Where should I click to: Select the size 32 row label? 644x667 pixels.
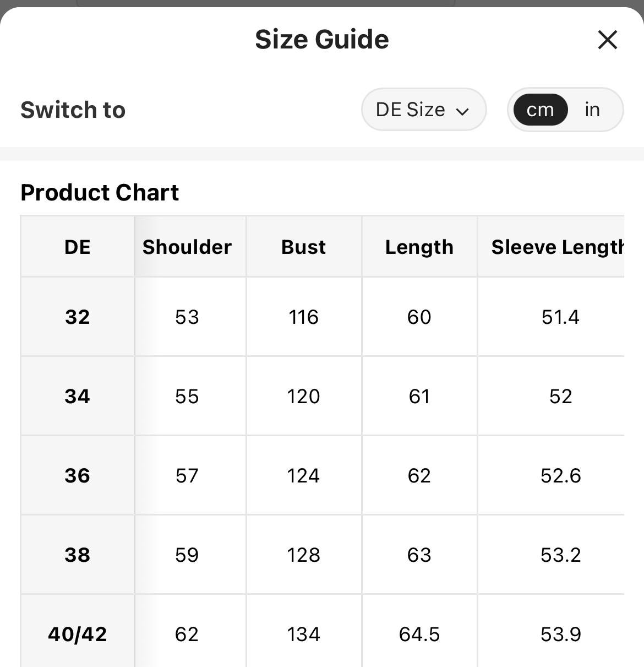coord(78,317)
